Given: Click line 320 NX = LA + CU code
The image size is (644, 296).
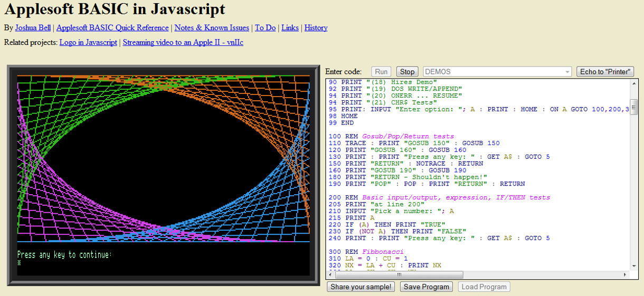Looking at the screenshot, I should (x=385, y=266).
